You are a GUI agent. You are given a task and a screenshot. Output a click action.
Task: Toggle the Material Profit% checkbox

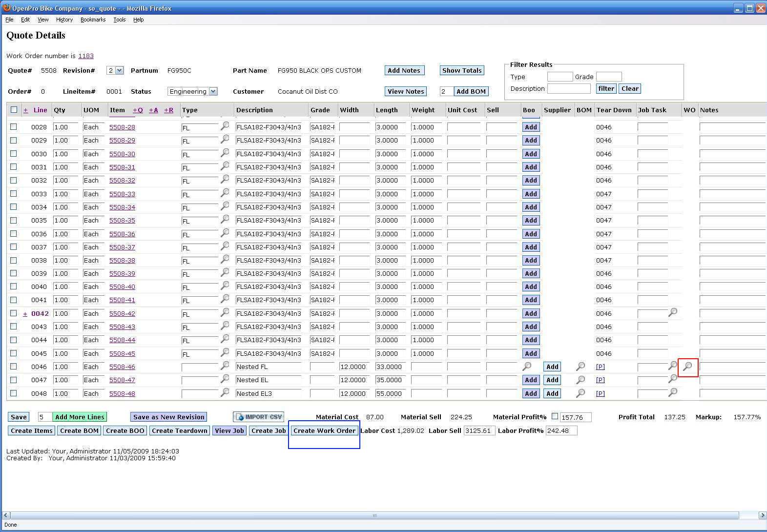coord(555,416)
